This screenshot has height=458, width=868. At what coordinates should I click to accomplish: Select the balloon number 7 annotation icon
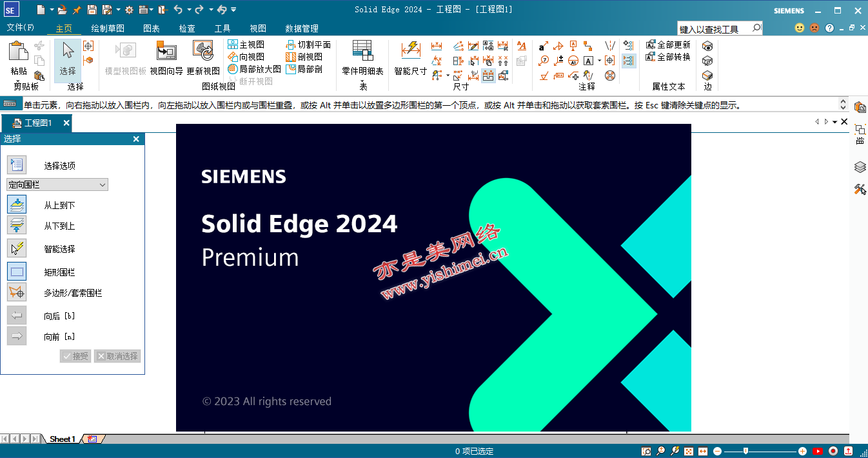coord(544,61)
